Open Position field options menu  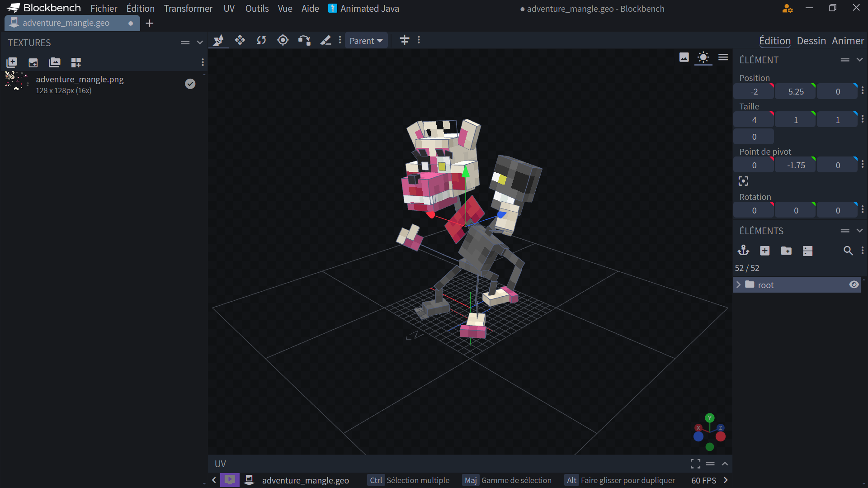[863, 90]
